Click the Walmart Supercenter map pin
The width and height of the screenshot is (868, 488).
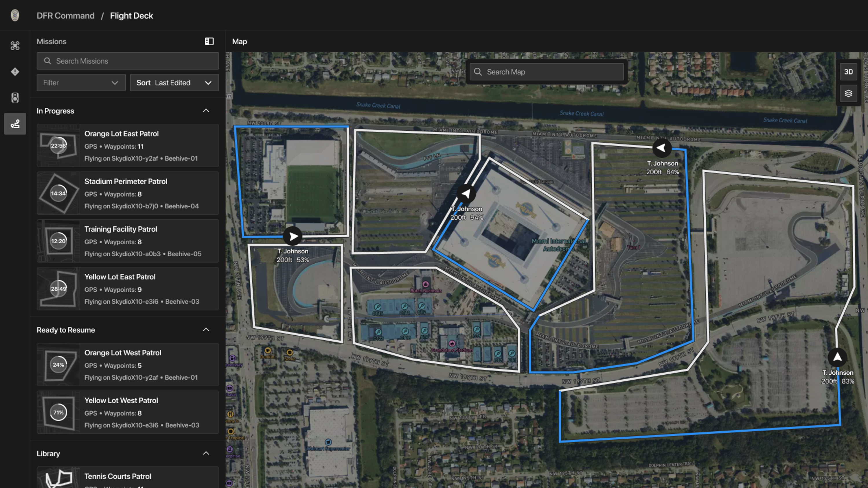(328, 442)
